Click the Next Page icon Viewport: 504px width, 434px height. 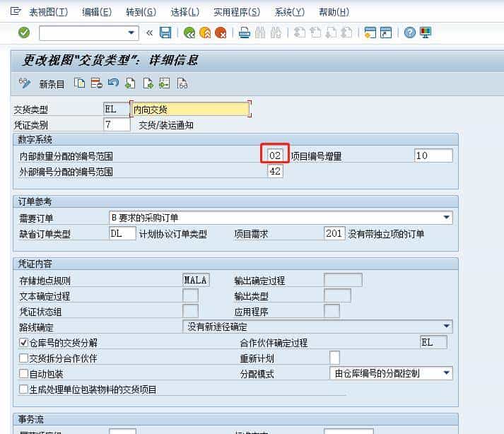pyautogui.click(x=331, y=33)
